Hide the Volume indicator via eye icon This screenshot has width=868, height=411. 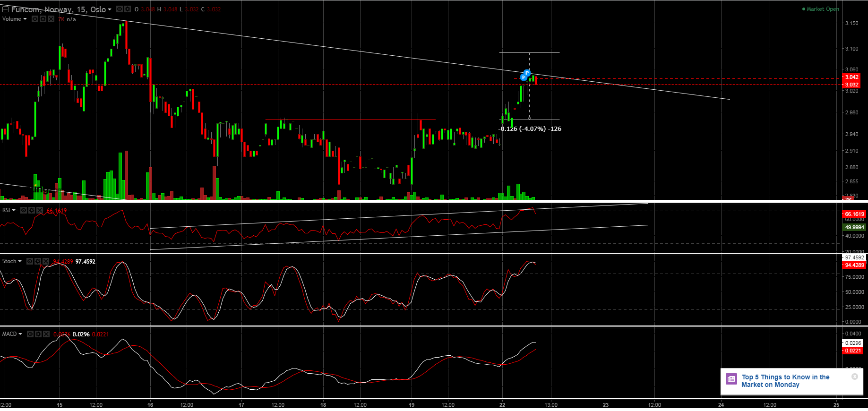click(x=35, y=19)
